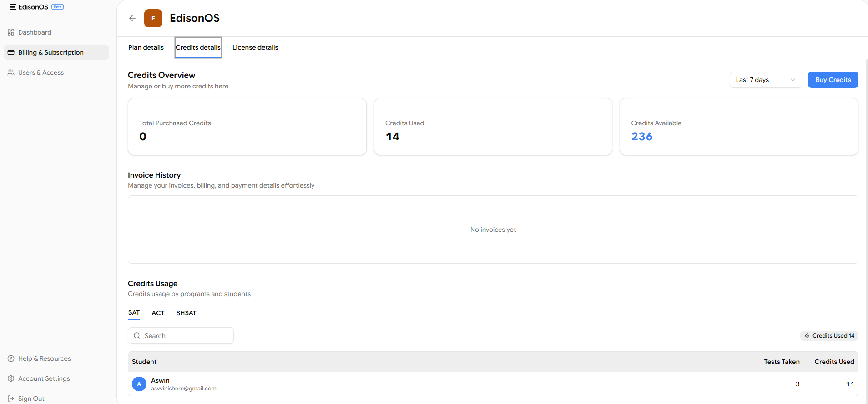Viewport: 868px width, 404px height.
Task: Click the Credits Used column header
Action: (x=834, y=362)
